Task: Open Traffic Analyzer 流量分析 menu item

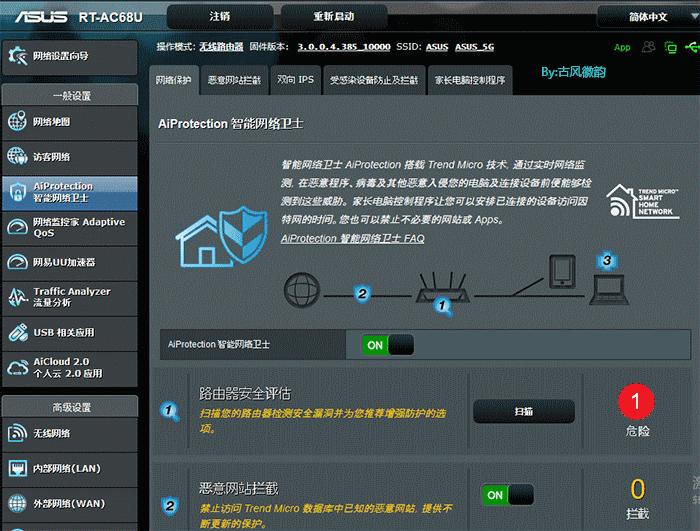Action: click(70, 297)
